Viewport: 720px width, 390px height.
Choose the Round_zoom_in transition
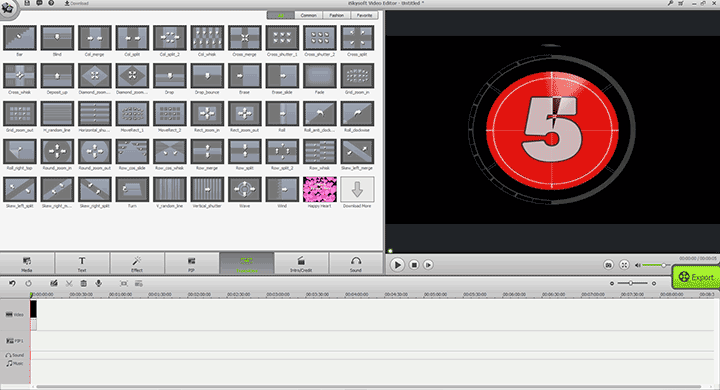point(57,152)
